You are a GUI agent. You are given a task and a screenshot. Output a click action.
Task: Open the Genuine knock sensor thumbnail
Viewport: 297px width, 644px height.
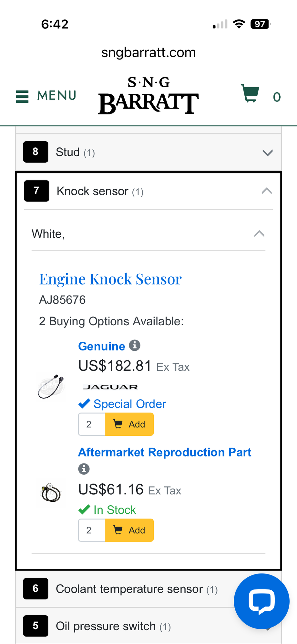click(x=51, y=387)
